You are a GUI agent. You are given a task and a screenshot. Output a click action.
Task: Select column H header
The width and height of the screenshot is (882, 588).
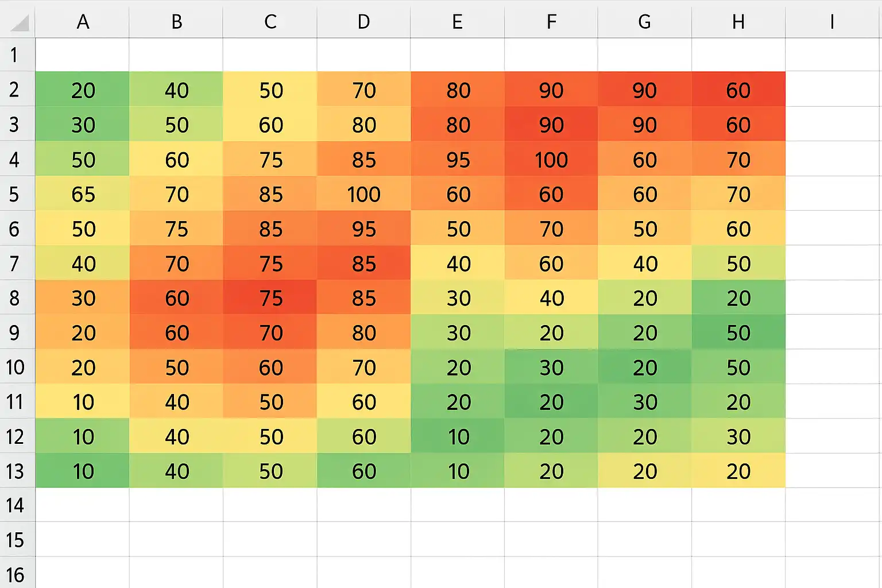click(x=738, y=22)
